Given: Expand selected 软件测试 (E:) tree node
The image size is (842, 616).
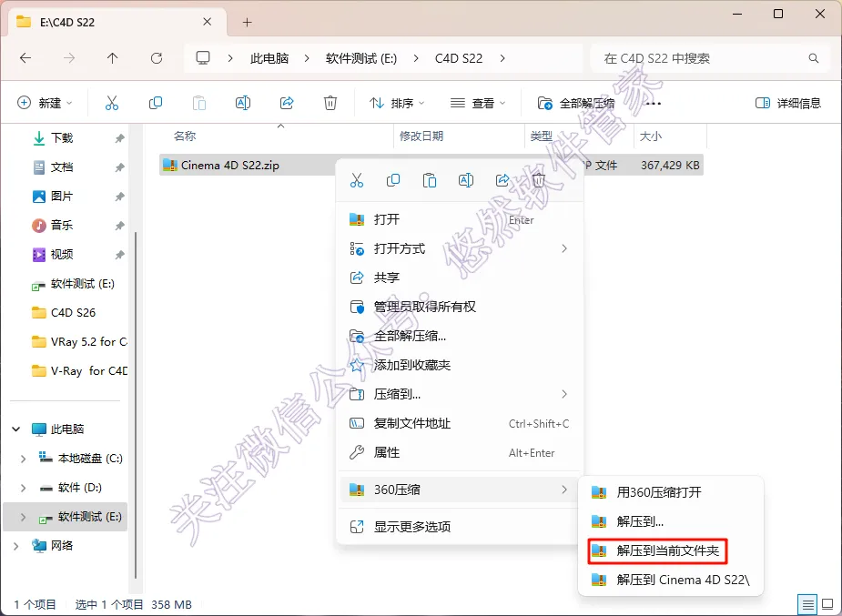Looking at the screenshot, I should (x=23, y=517).
